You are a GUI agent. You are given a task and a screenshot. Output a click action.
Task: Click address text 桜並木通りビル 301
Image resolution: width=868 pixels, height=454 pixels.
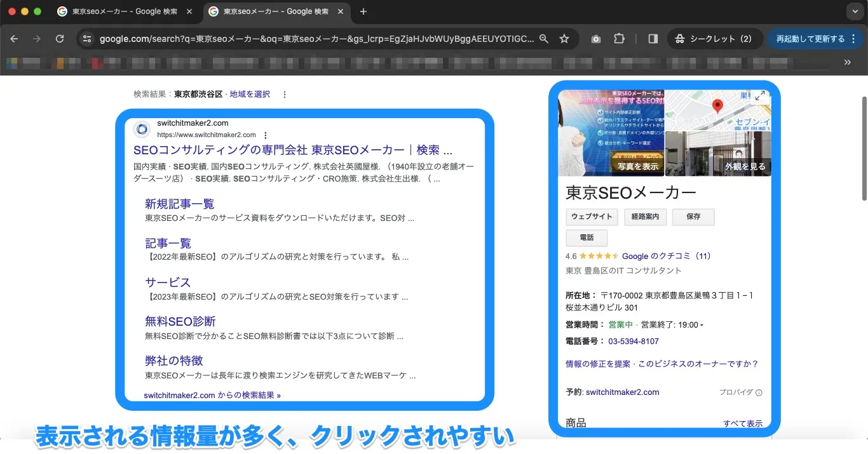tap(602, 308)
